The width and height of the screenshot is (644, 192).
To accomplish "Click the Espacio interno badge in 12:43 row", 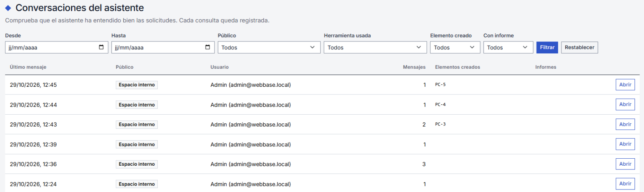I will tap(137, 124).
